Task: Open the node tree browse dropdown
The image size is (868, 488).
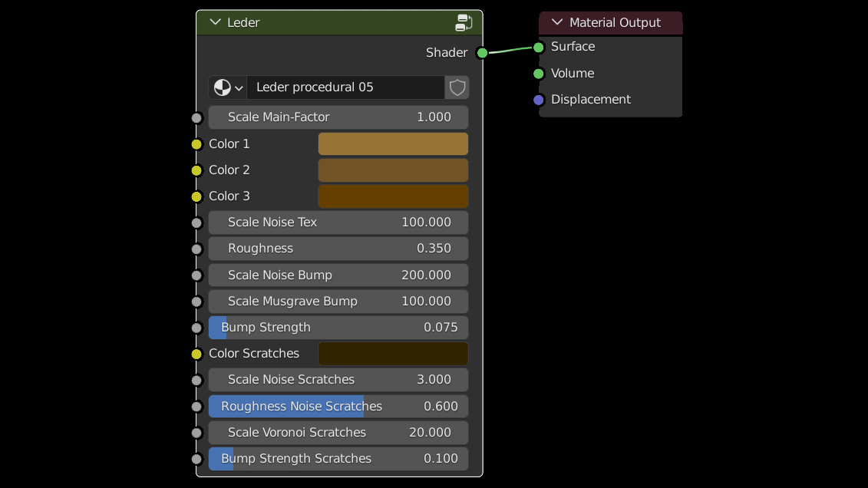Action: (x=228, y=87)
